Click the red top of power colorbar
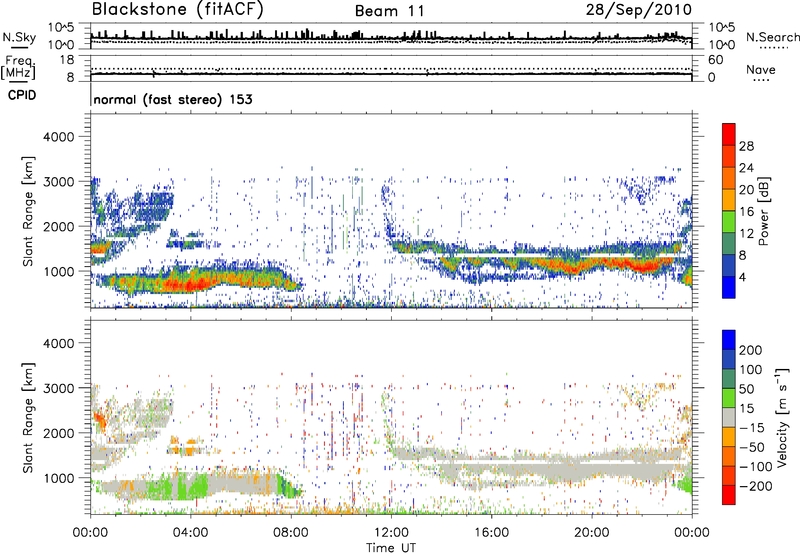 click(x=729, y=135)
